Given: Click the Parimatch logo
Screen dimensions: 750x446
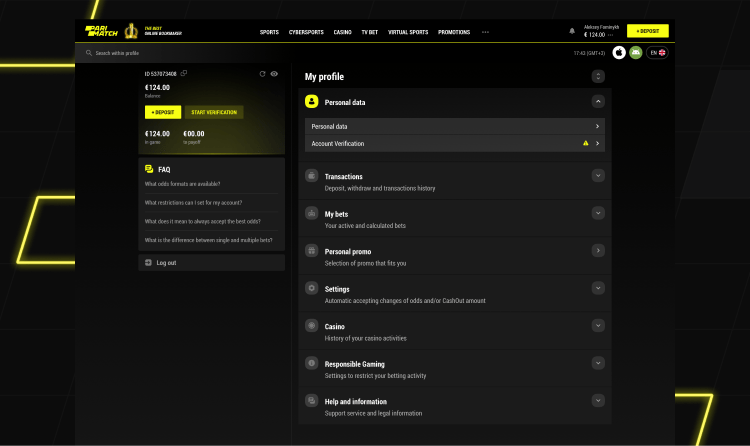Looking at the screenshot, I should [x=101, y=31].
